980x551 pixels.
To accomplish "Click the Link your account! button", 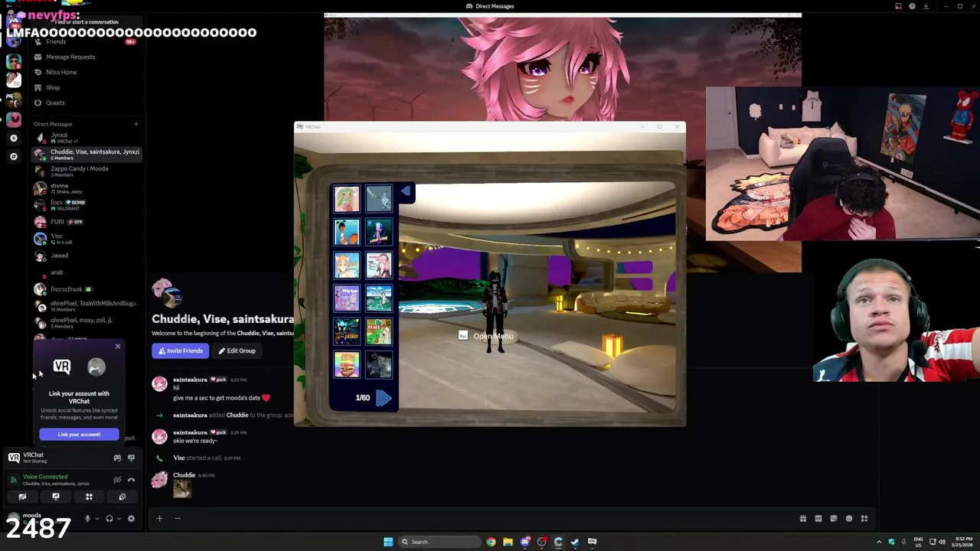I will tap(79, 434).
